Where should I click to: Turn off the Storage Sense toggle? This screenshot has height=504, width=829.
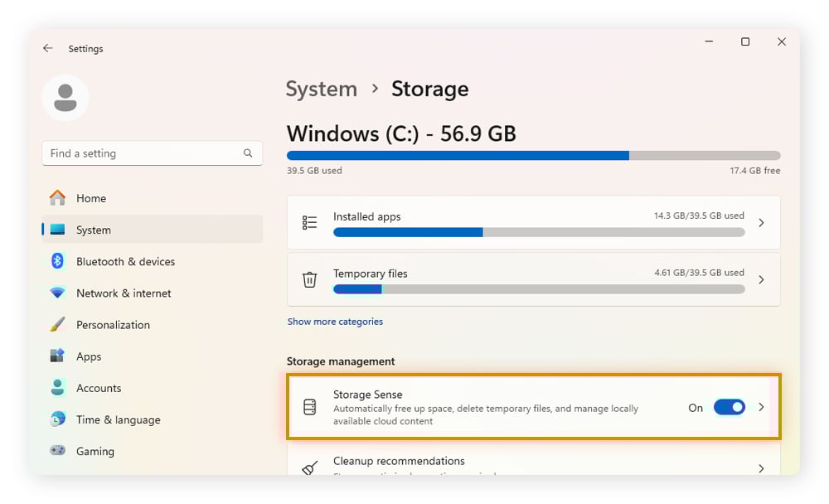coord(729,407)
